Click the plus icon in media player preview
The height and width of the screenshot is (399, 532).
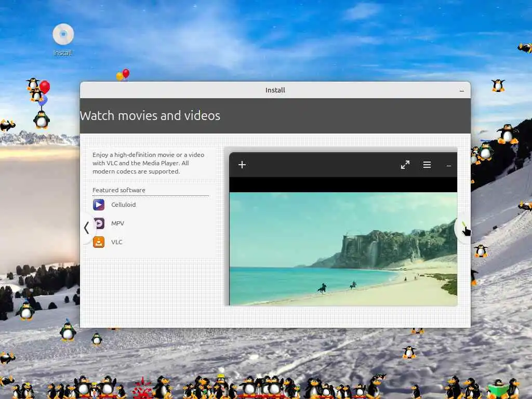coord(242,165)
